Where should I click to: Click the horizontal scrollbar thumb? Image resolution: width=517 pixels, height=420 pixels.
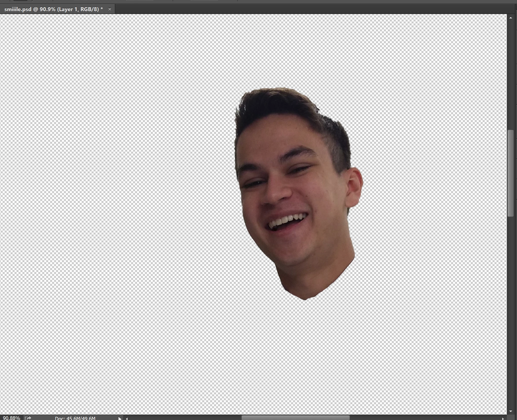pos(295,418)
